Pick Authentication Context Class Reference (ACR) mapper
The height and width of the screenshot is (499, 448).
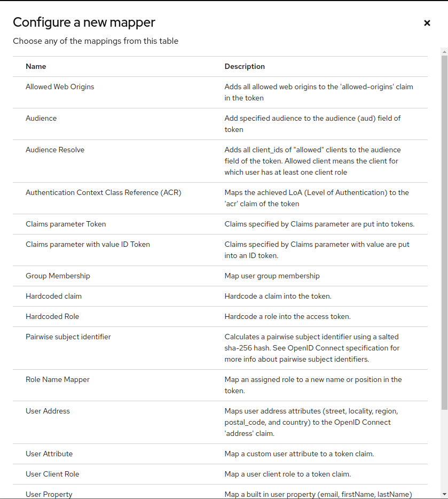click(104, 192)
